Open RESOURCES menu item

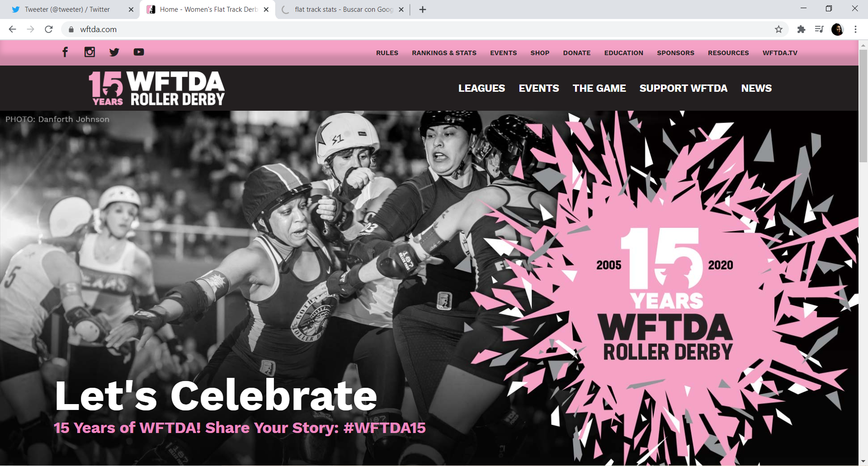[728, 53]
